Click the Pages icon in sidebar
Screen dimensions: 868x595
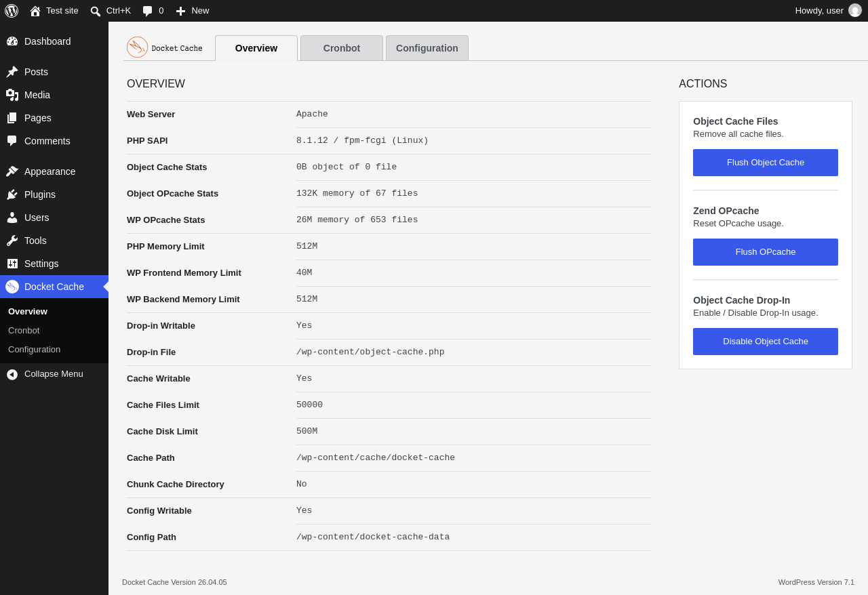pos(12,118)
